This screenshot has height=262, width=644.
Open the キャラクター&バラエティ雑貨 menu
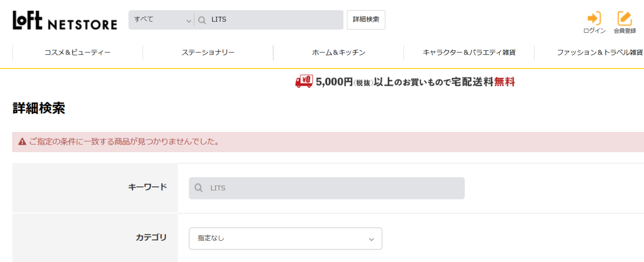coord(469,52)
